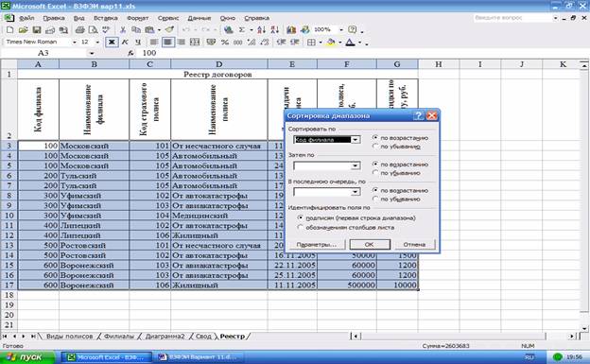Run the spelling check icon

click(x=106, y=29)
